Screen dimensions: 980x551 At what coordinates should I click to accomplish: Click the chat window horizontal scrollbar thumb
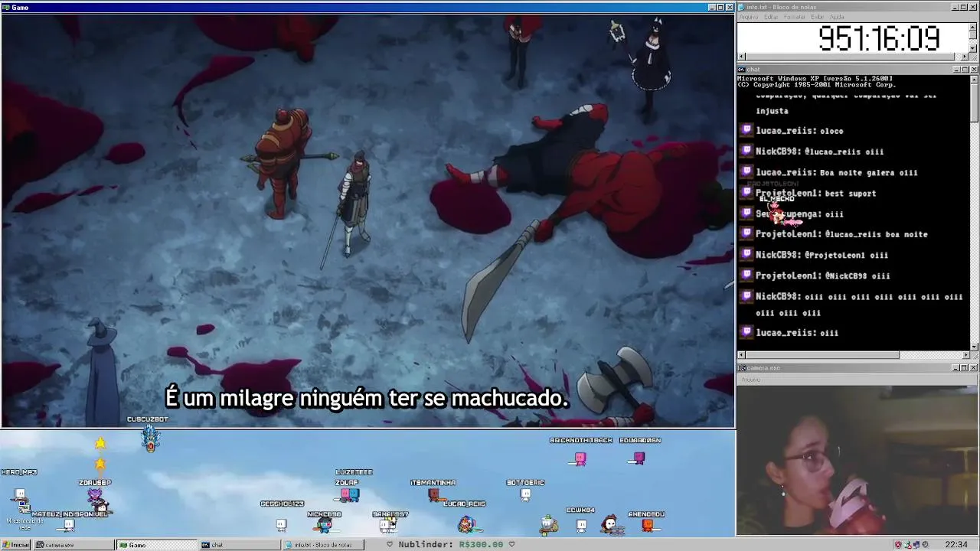[x=822, y=355]
